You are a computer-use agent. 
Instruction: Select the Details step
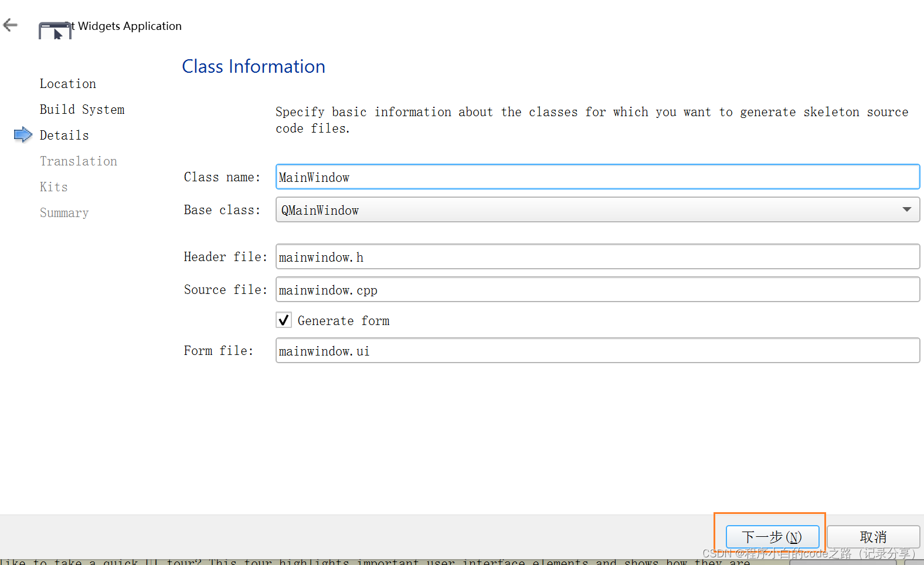click(64, 136)
